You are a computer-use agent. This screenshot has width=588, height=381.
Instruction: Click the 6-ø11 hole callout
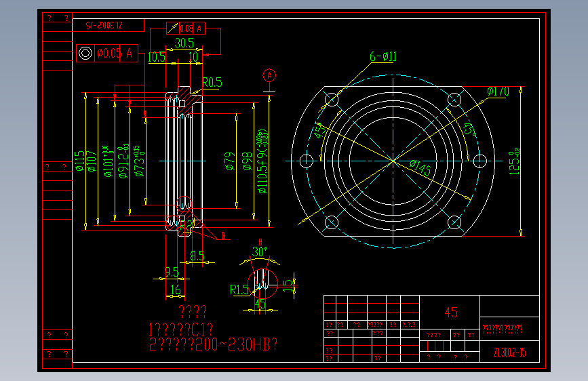[x=383, y=57]
